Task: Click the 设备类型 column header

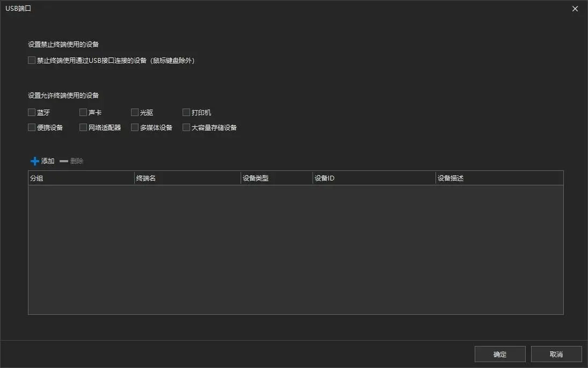Action: coord(277,178)
